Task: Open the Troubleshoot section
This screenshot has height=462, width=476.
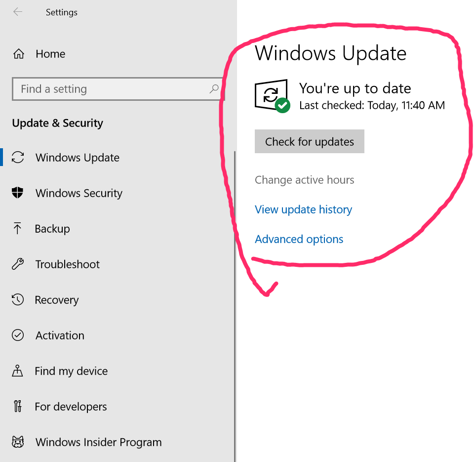Action: (x=67, y=264)
